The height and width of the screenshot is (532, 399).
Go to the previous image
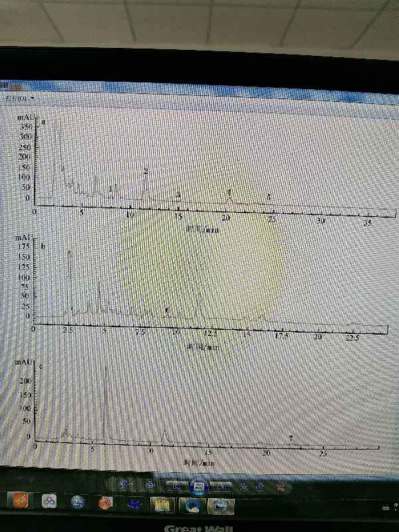tap(177, 485)
